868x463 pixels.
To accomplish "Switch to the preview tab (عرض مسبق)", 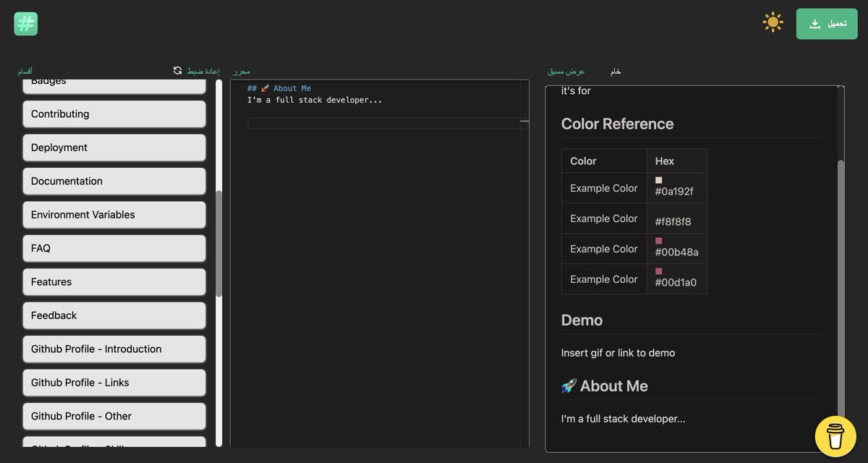I will (566, 72).
